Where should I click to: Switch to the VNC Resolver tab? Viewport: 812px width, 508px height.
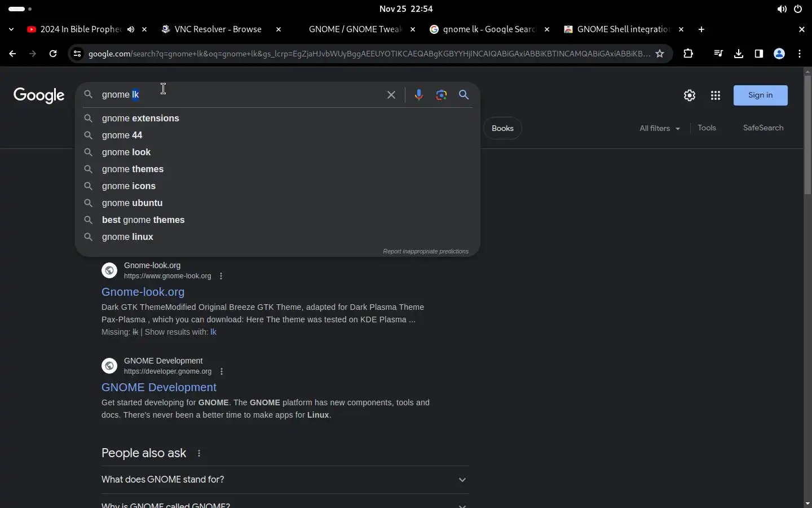tap(218, 29)
